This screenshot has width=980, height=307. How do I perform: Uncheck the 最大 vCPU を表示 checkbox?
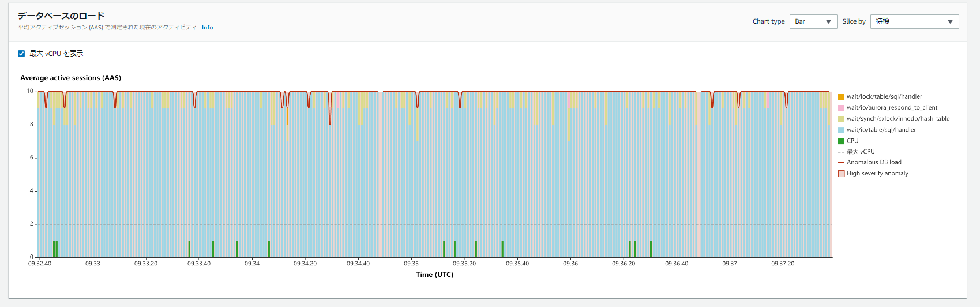(21, 54)
